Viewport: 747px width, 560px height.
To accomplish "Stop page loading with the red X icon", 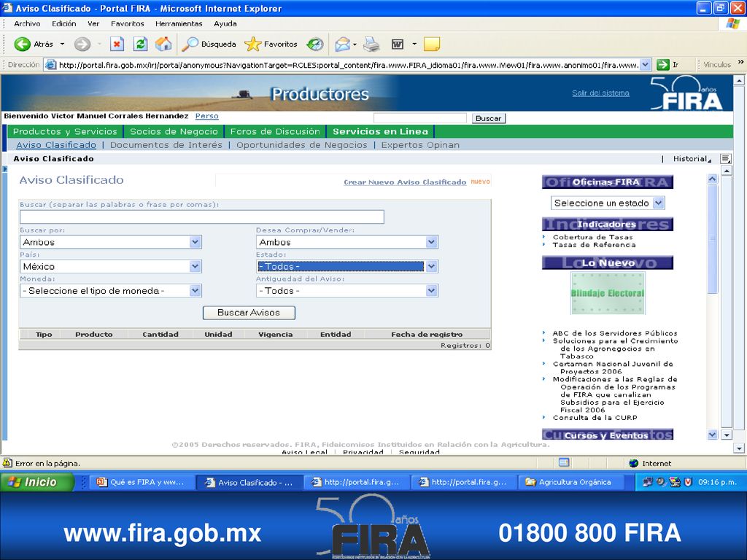I will pyautogui.click(x=117, y=44).
